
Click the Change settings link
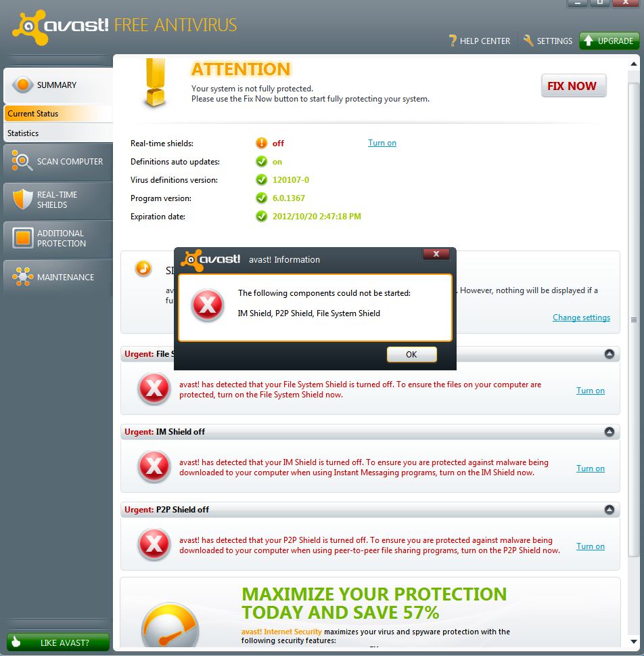point(581,317)
